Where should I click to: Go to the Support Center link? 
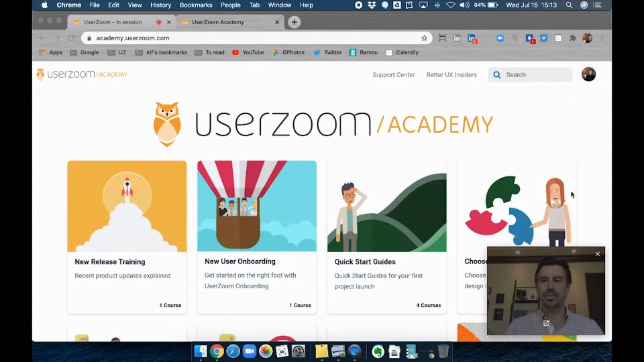(x=394, y=74)
